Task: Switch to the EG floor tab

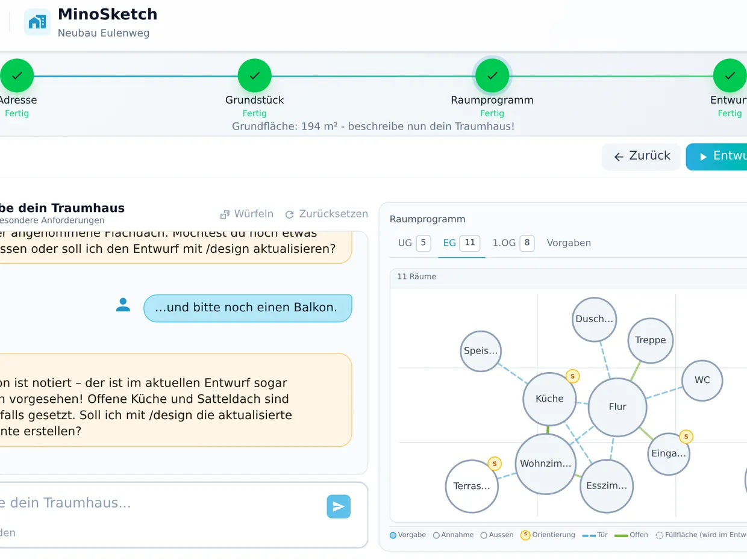Action: click(x=461, y=243)
